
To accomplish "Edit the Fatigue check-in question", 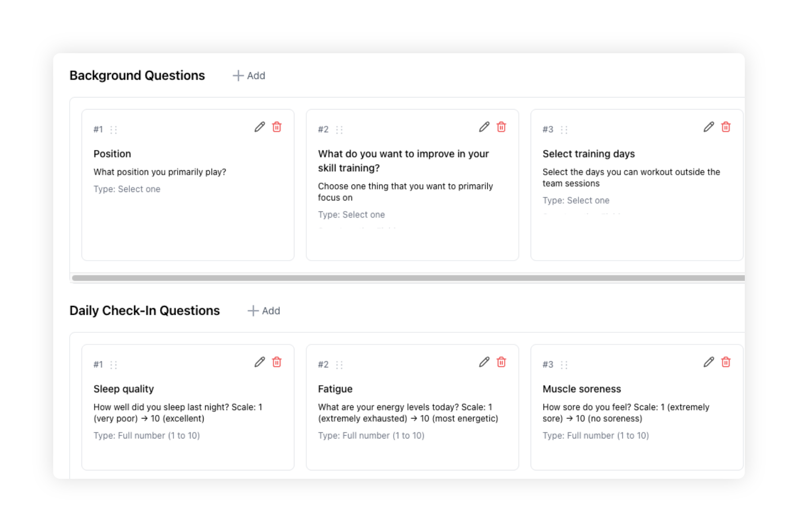I will pyautogui.click(x=484, y=362).
